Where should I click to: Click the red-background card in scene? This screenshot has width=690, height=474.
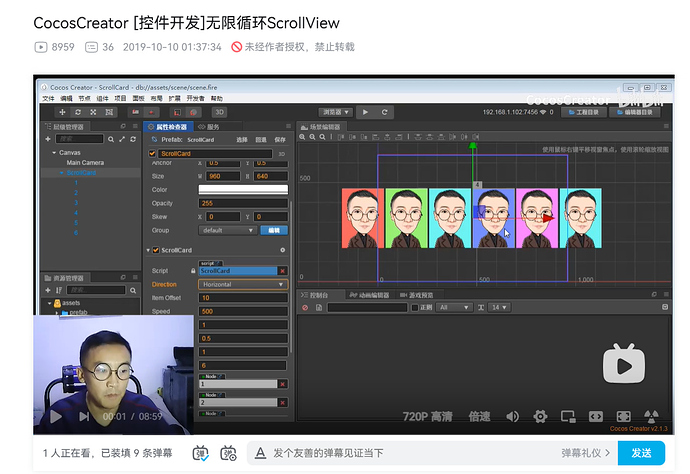point(363,218)
